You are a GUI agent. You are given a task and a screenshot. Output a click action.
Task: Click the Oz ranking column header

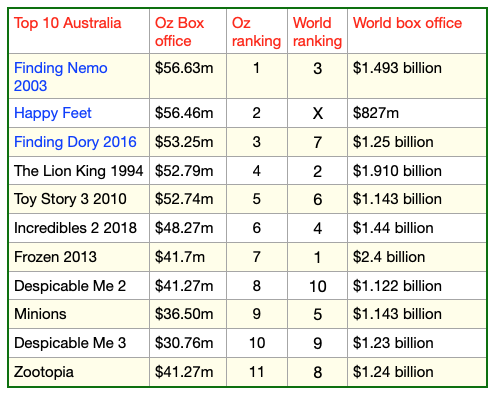(x=256, y=32)
